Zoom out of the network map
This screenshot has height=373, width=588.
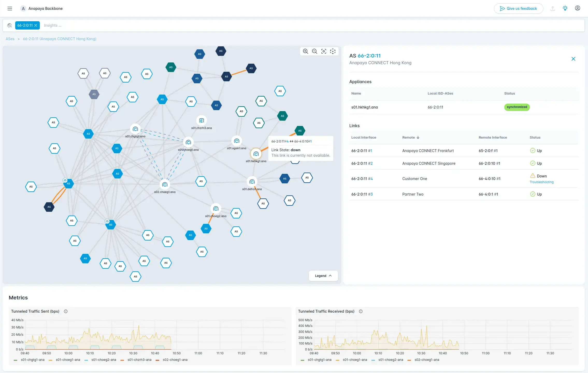click(x=314, y=51)
